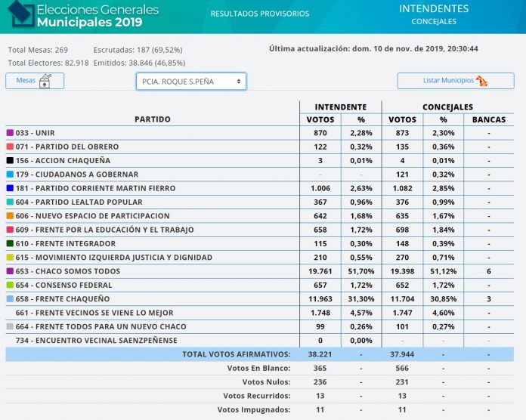Click the 6 bancas cell for Chaco Somos Todos

pos(489,271)
